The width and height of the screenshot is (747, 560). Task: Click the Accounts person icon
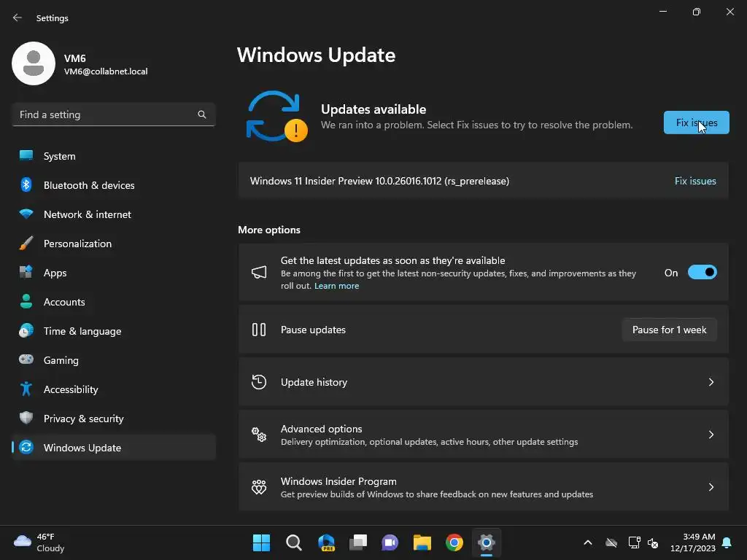26,301
